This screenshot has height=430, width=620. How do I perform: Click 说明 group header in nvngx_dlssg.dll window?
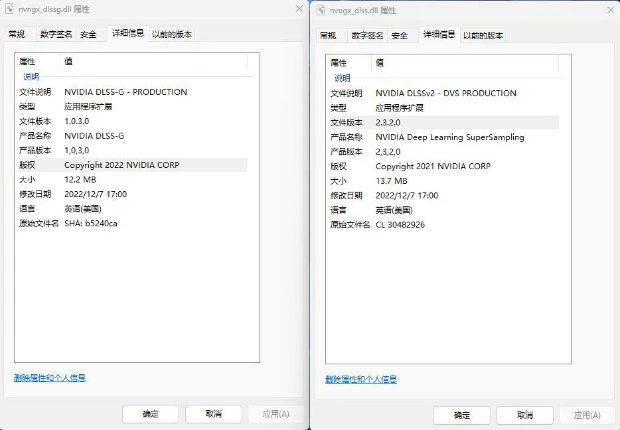(31, 76)
